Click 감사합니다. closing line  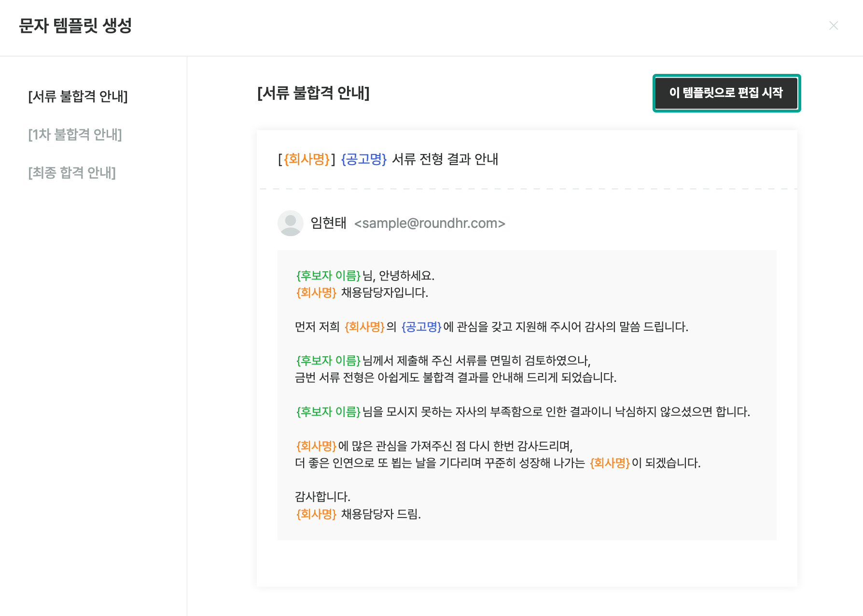coord(322,497)
